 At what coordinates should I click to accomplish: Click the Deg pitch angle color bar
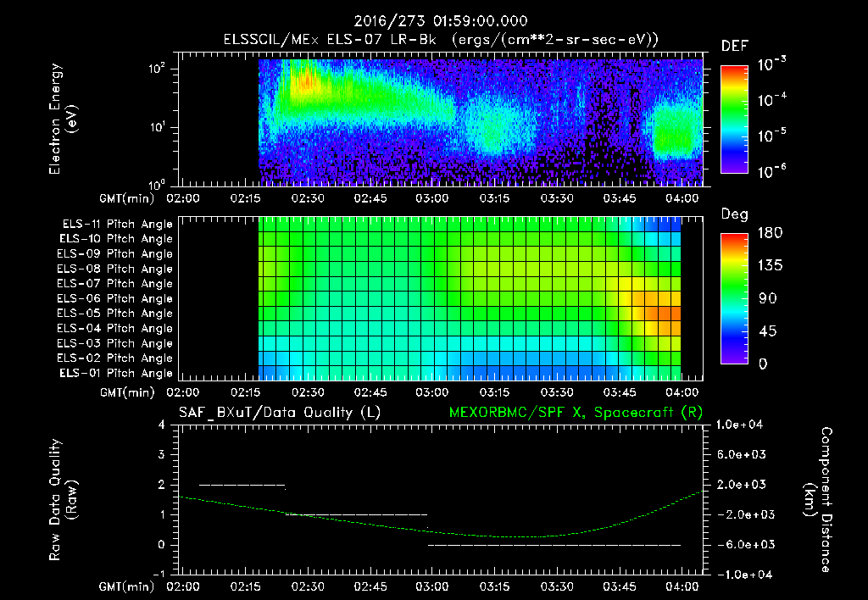(x=734, y=298)
